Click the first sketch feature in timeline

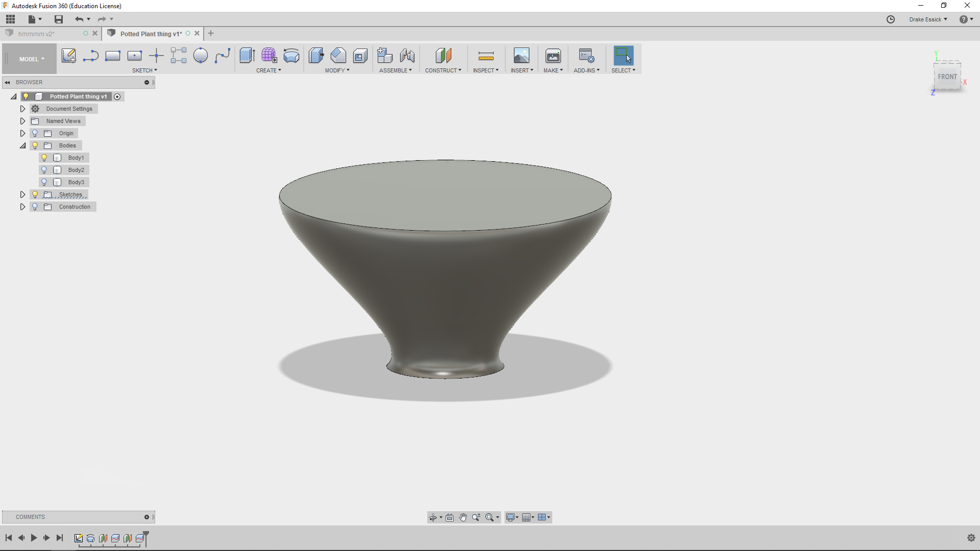tap(78, 538)
